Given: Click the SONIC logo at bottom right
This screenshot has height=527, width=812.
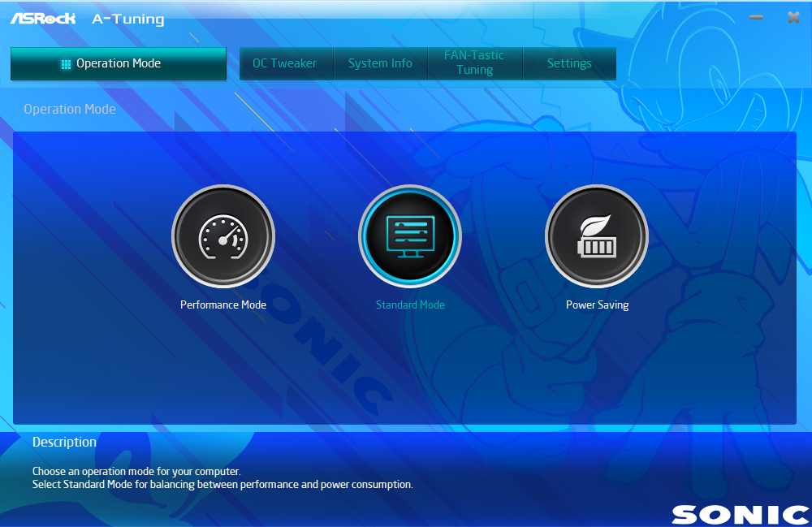Looking at the screenshot, I should tap(740, 514).
